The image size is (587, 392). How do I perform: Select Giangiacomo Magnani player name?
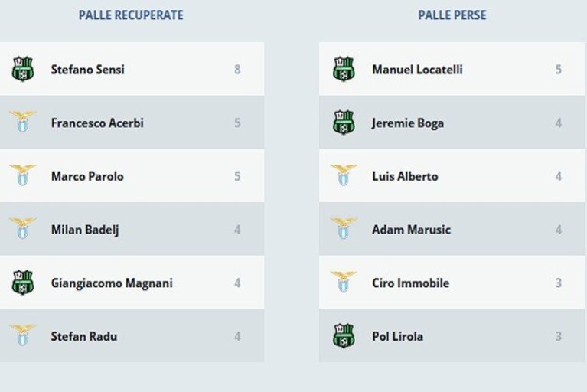tap(112, 283)
